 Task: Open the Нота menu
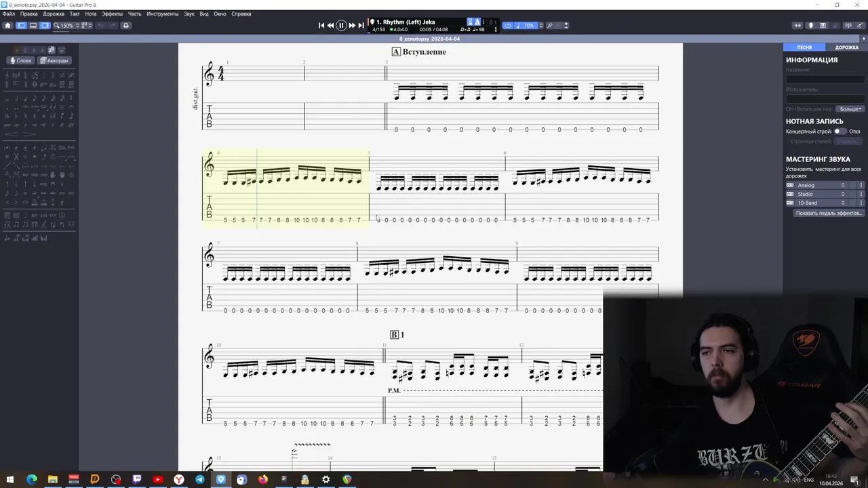(91, 14)
